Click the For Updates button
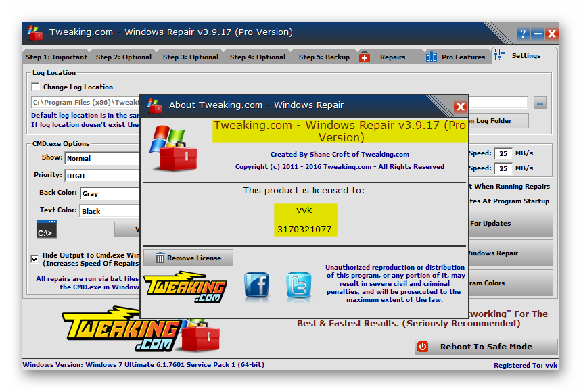The width and height of the screenshot is (581, 392). point(511,223)
